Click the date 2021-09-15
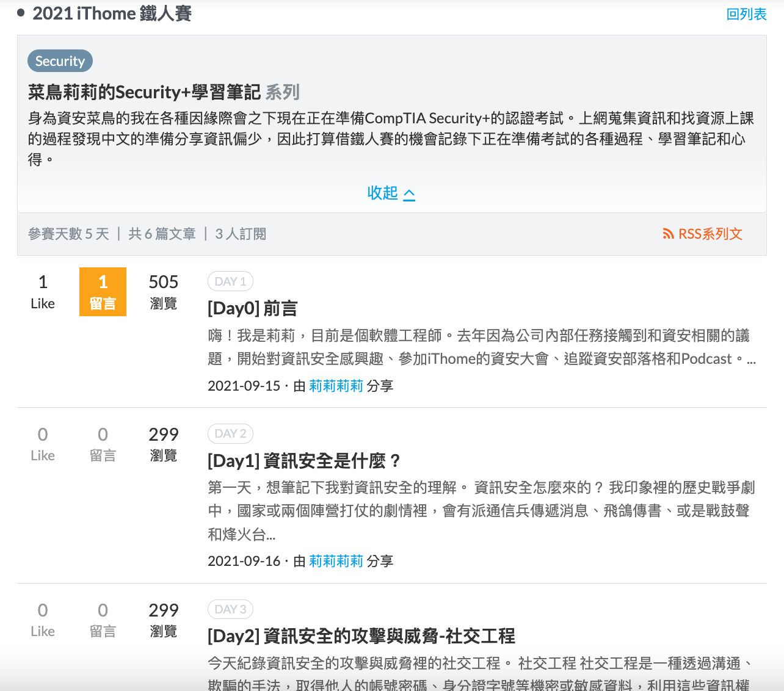Screen dimensions: 784x691 tap(244, 386)
